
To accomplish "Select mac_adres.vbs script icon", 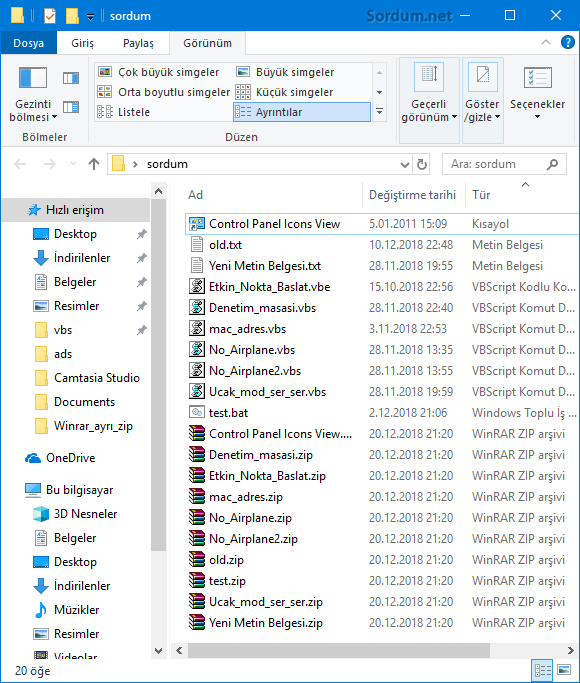I will (197, 328).
